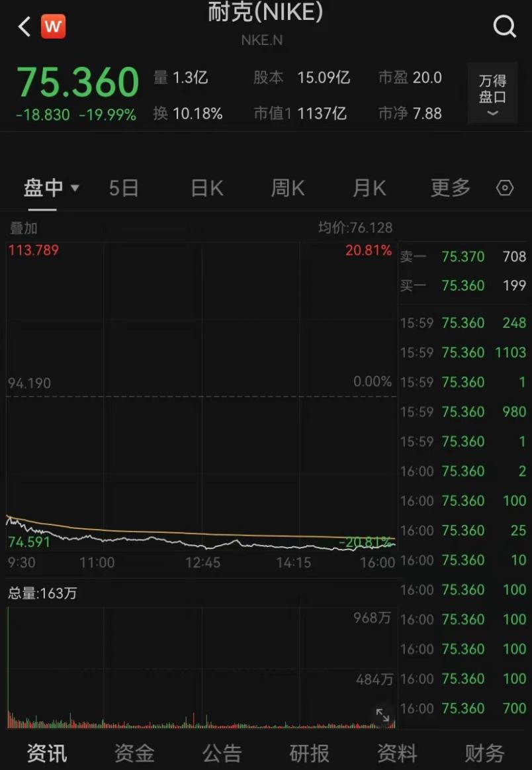Open the 研报 research reports section
The width and height of the screenshot is (532, 770).
click(309, 753)
